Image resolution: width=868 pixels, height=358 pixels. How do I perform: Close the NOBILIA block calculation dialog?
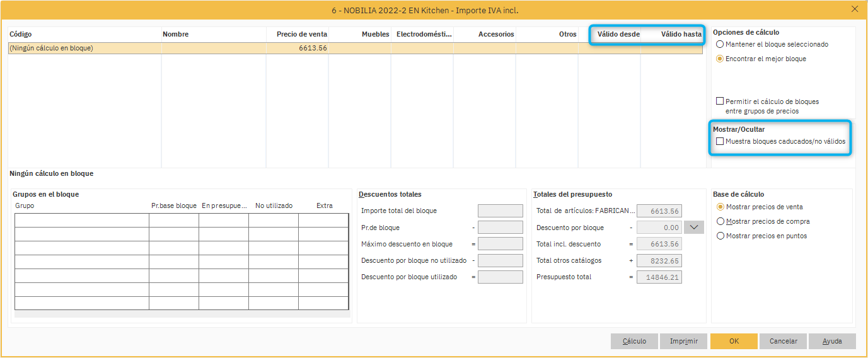[854, 9]
